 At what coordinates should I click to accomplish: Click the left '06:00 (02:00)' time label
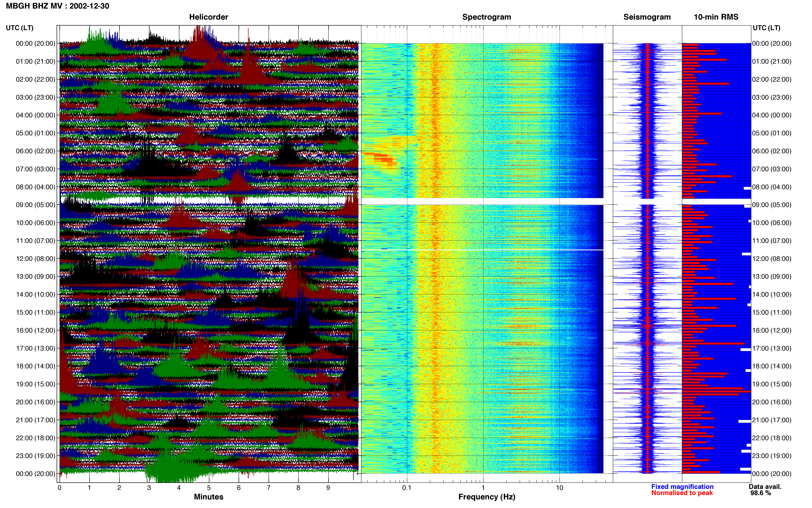[x=36, y=151]
